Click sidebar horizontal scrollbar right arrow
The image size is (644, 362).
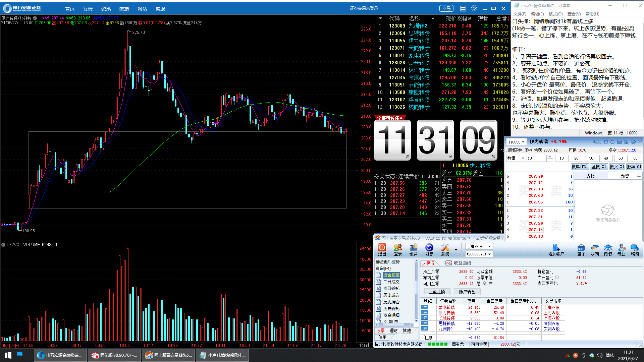coord(412,325)
